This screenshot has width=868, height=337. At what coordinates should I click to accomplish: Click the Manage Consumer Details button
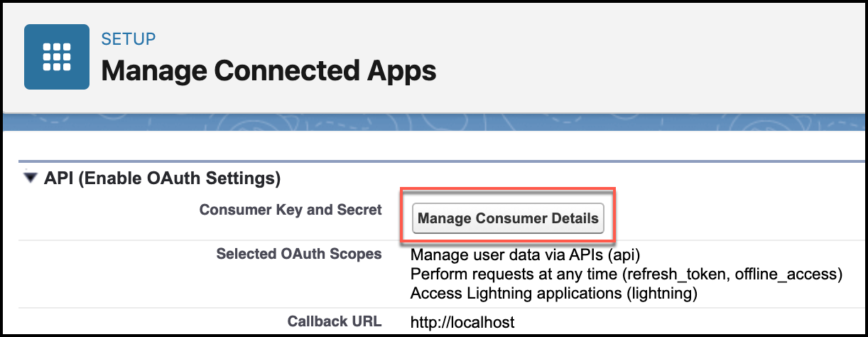click(508, 218)
